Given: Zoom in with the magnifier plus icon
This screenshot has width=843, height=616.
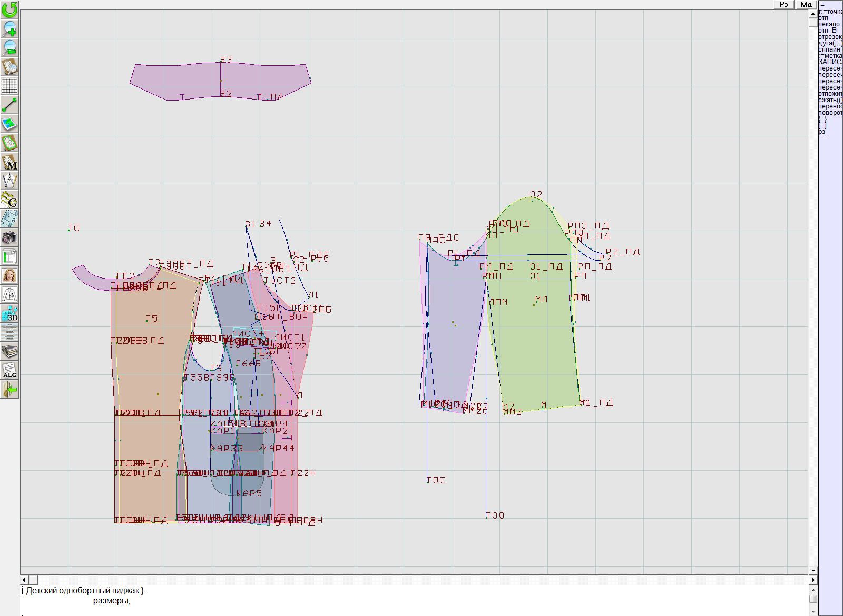Looking at the screenshot, I should click(9, 28).
